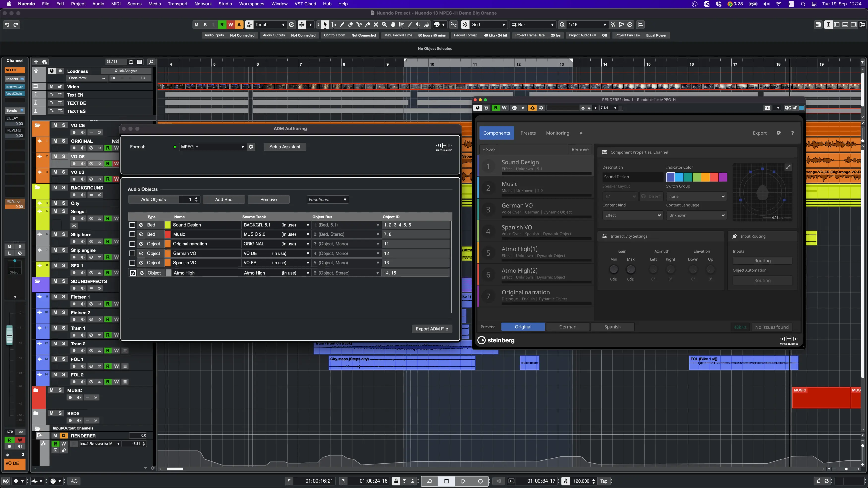Click the snap to grid icon in toolbar
Viewport: 868px width, 488px height.
click(465, 25)
